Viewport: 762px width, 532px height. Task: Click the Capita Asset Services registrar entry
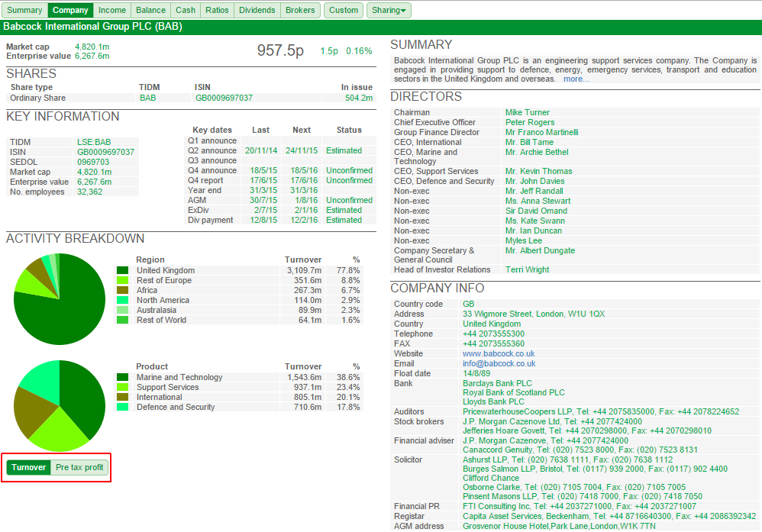point(609,517)
